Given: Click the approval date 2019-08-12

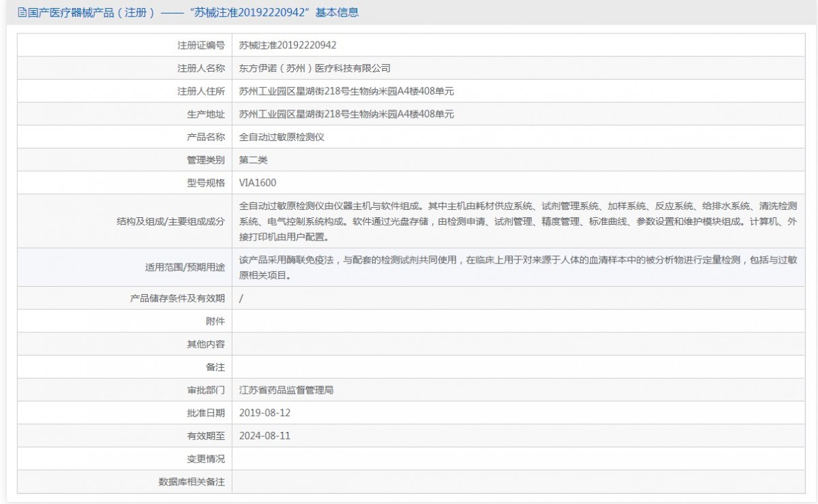Looking at the screenshot, I should [265, 413].
